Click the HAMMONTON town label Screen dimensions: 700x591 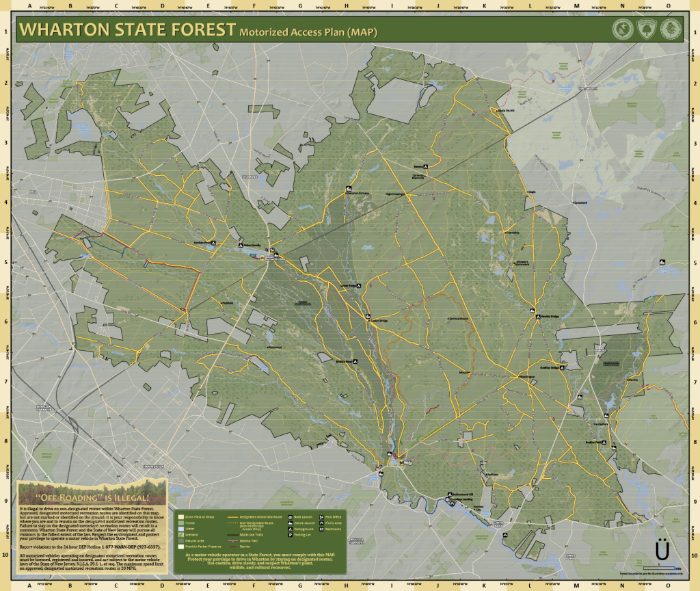tap(154, 467)
